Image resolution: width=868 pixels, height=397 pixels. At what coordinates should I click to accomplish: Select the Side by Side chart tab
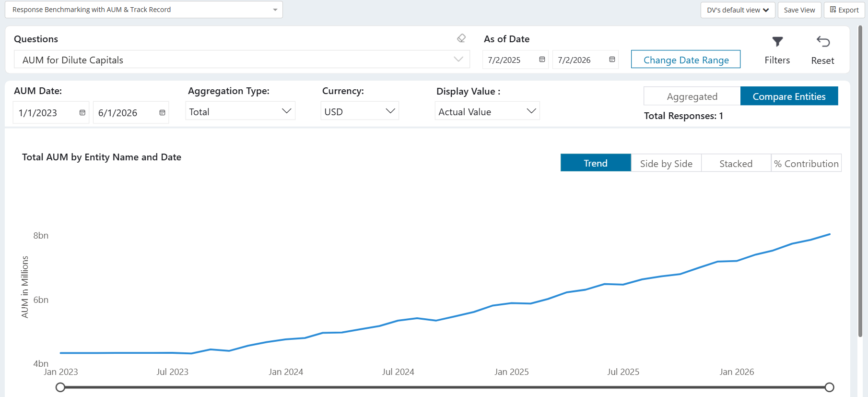click(x=666, y=163)
